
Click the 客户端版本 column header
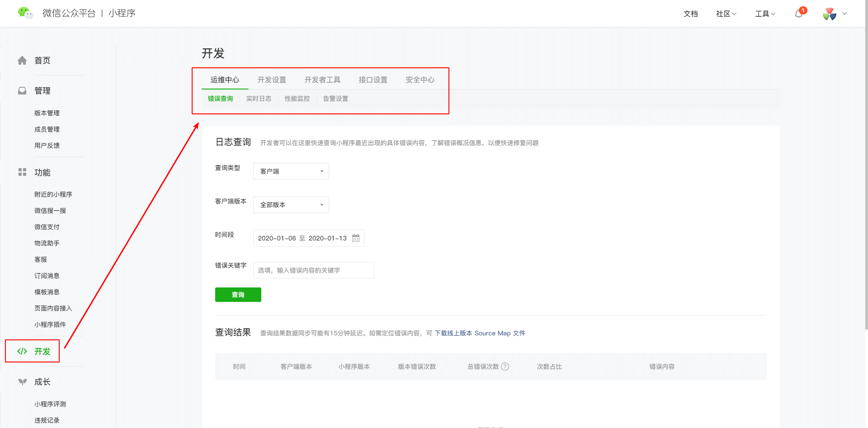pos(296,367)
